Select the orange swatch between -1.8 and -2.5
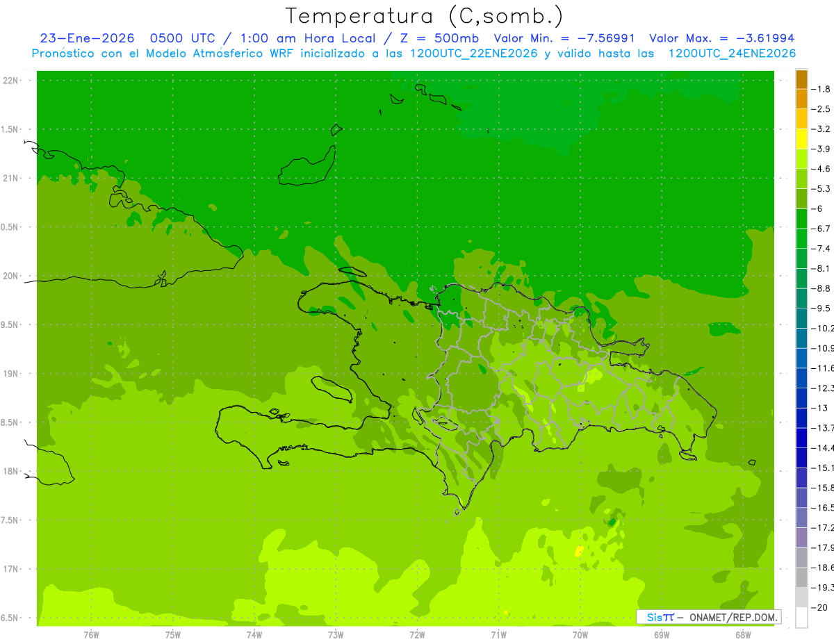Viewport: 834px width, 644px height. tap(801, 99)
